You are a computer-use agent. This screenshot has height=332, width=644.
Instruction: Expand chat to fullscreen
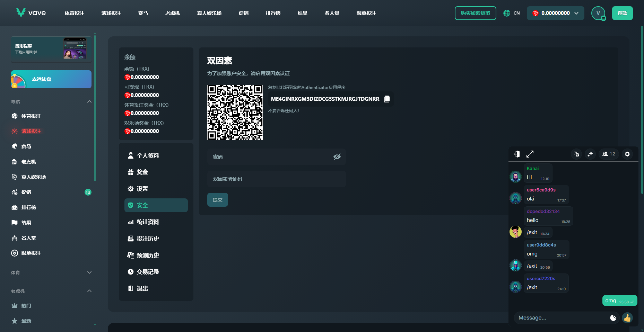pyautogui.click(x=530, y=154)
